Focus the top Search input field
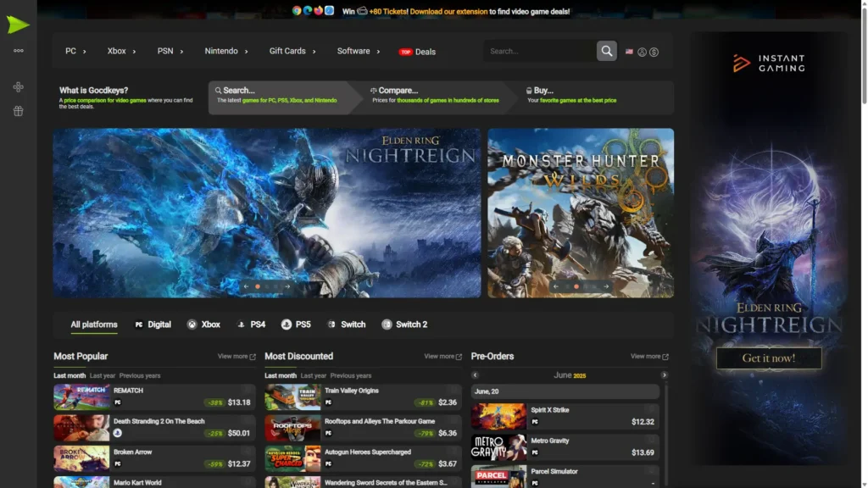This screenshot has height=488, width=868. coord(540,51)
